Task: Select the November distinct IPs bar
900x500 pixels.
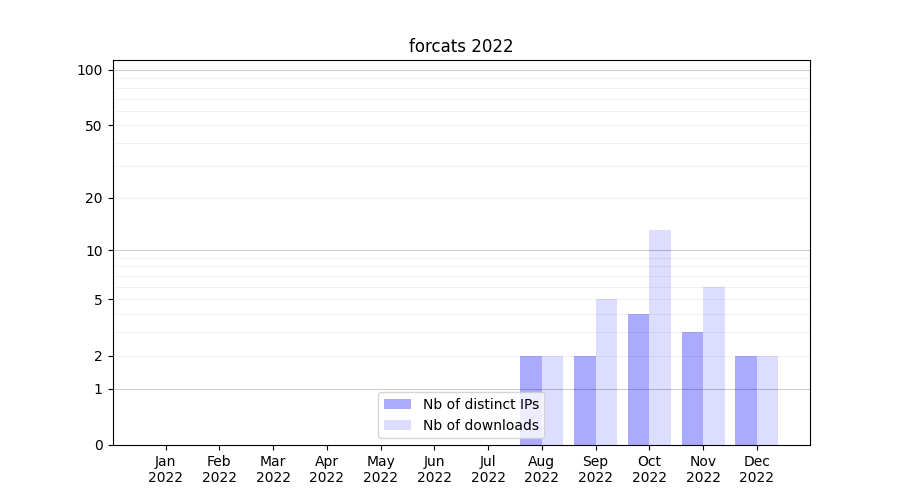Action: coord(692,388)
